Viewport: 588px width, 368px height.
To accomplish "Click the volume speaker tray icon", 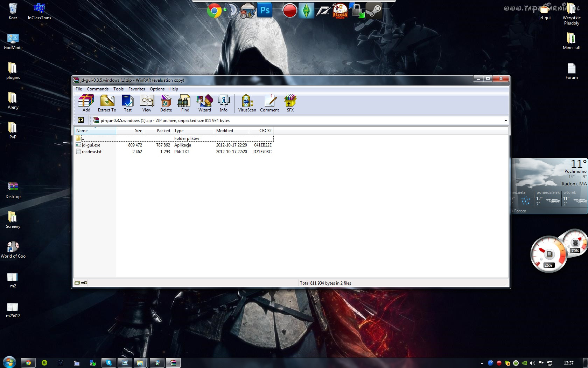I will tap(532, 363).
